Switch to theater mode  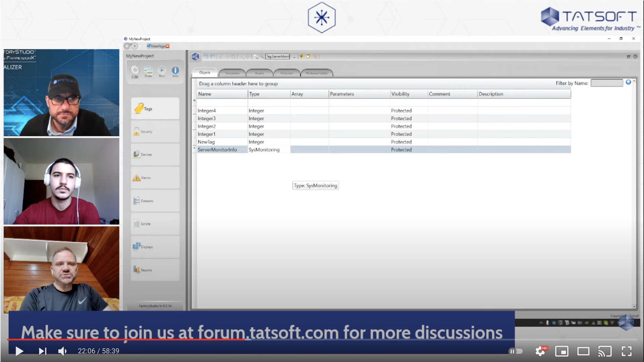pyautogui.click(x=583, y=351)
